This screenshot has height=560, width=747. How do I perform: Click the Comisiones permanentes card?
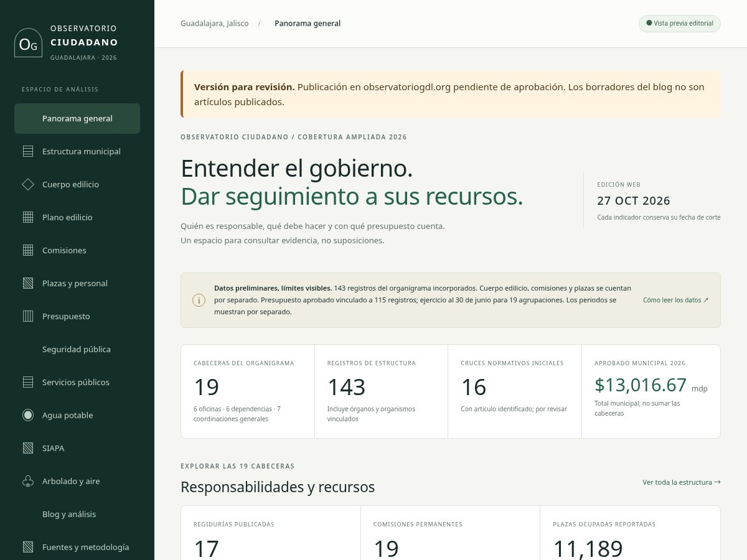[x=450, y=533]
